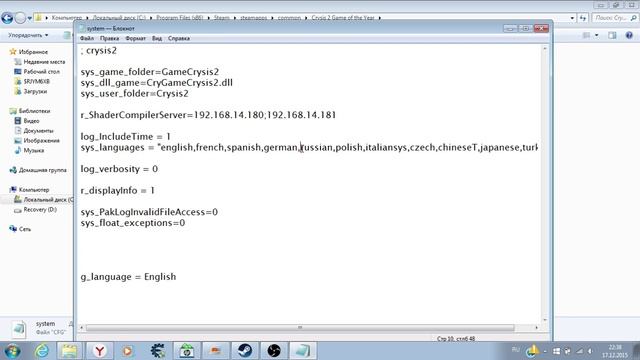Click the sys_dll_game=CryGameCrysis2.dll line

coord(157,83)
